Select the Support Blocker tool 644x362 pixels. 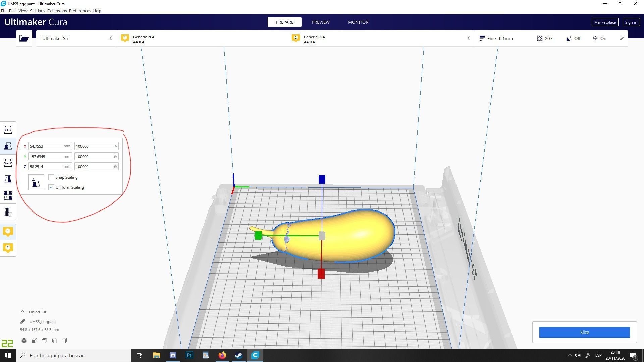pyautogui.click(x=8, y=212)
